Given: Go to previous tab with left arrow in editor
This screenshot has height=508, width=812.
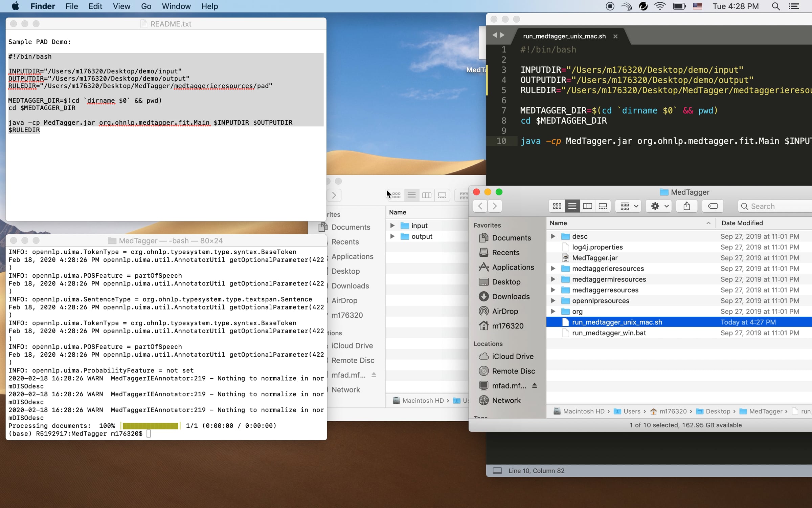Looking at the screenshot, I should (494, 35).
